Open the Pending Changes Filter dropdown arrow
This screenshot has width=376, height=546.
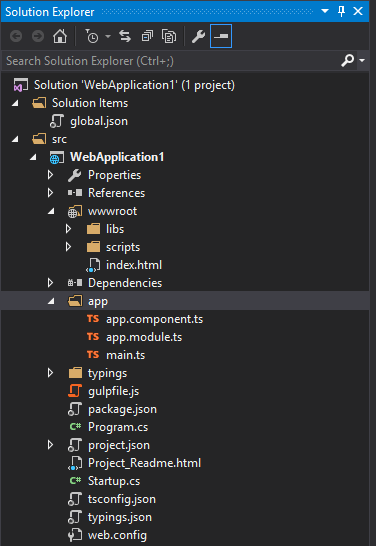pos(108,36)
